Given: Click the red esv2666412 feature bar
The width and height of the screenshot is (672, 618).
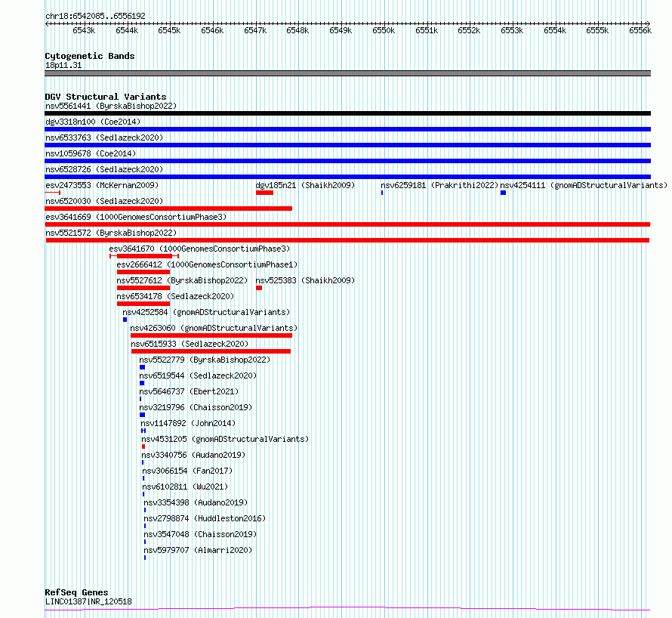Looking at the screenshot, I should click(143, 272).
